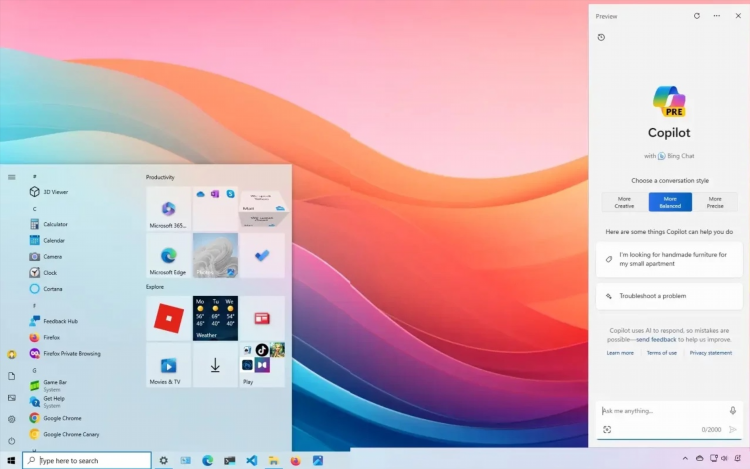Open the Mail live tile
This screenshot has width=750, height=469.
(262, 209)
